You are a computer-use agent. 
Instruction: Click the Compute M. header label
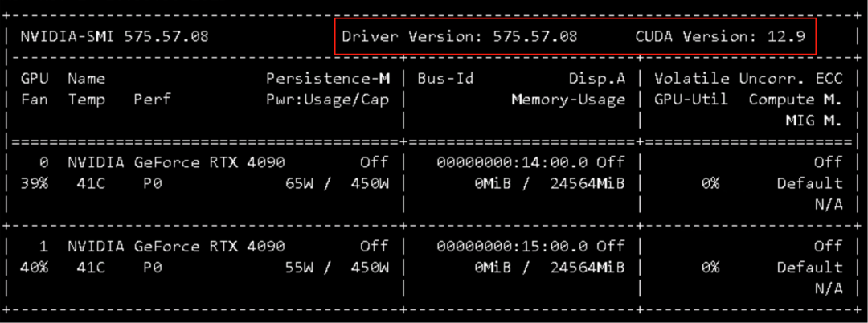click(795, 100)
